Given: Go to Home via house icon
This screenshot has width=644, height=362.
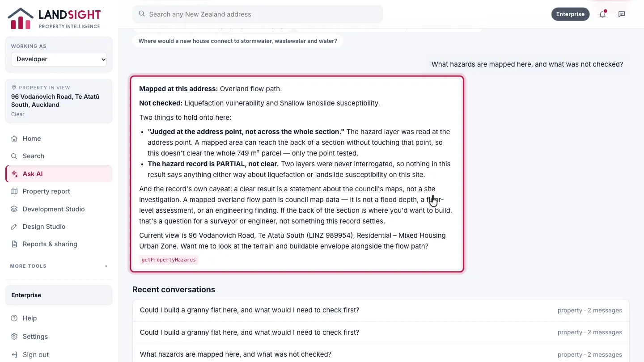Looking at the screenshot, I should [14, 139].
